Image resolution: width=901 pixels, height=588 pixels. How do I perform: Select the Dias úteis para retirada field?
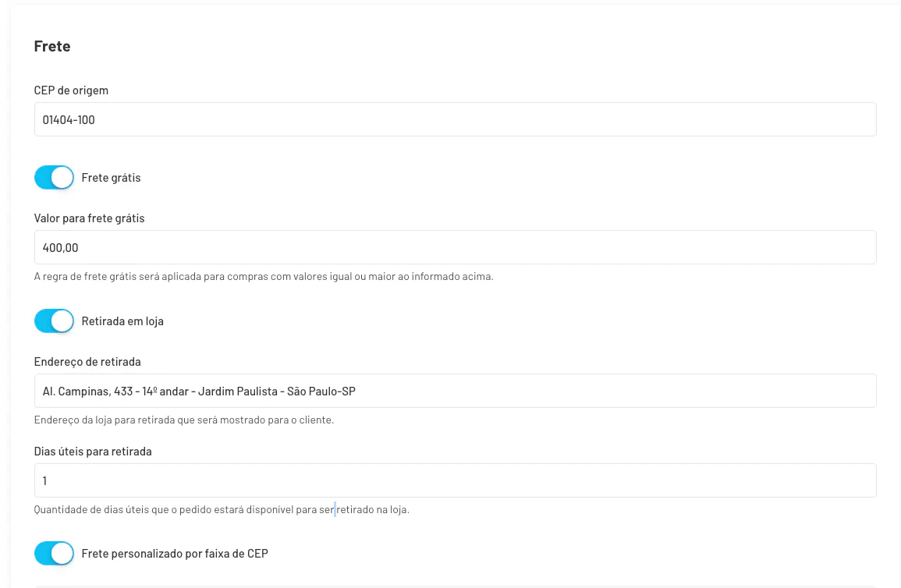point(455,480)
